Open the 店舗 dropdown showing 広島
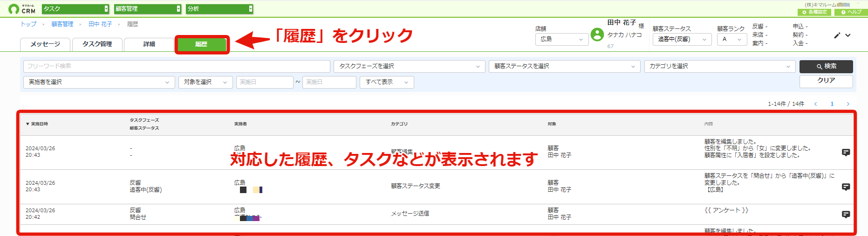868x236 pixels. (562, 39)
